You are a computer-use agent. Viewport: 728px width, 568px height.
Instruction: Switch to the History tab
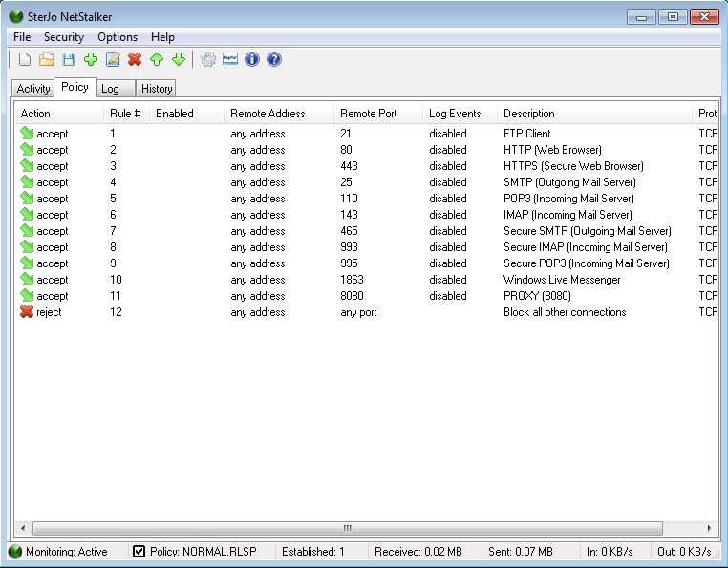pos(157,89)
